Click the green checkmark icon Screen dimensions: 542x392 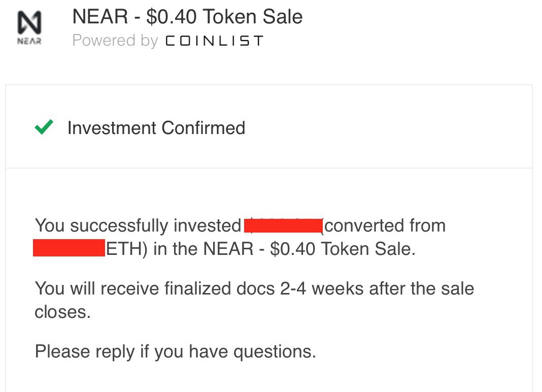[44, 127]
